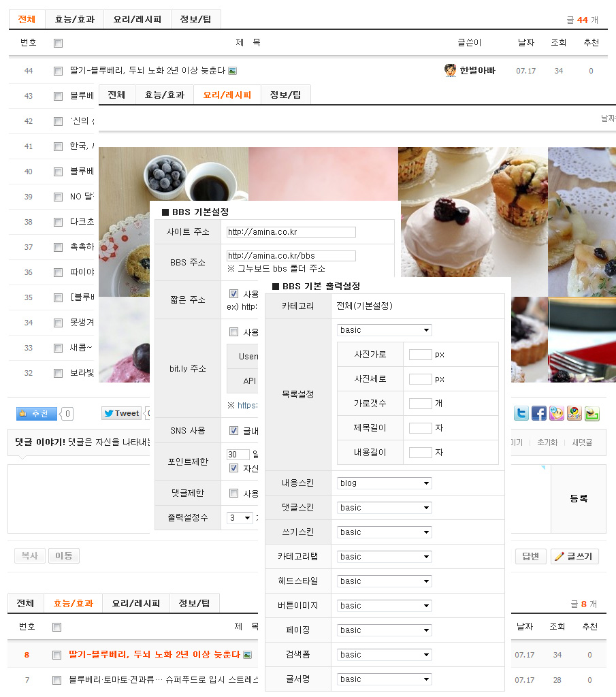
Task: Toggle the checkbox under 포인트제한 value
Action: (233, 468)
